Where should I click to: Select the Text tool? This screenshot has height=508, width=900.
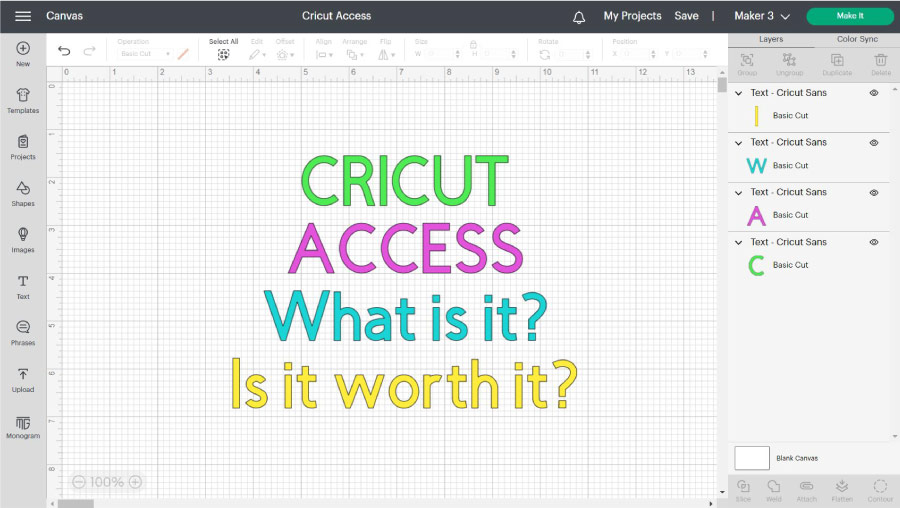coord(23,286)
